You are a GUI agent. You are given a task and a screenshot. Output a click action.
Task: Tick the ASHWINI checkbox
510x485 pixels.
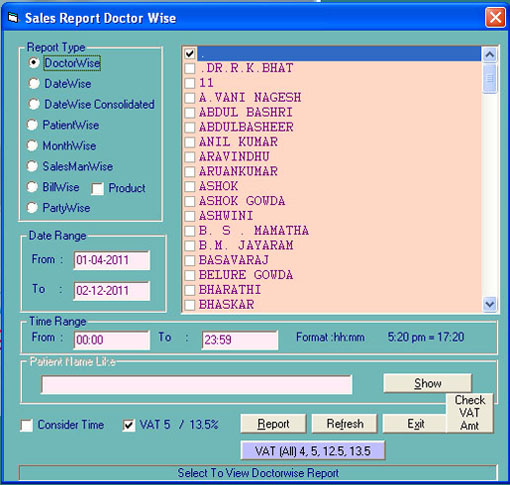coord(190,216)
